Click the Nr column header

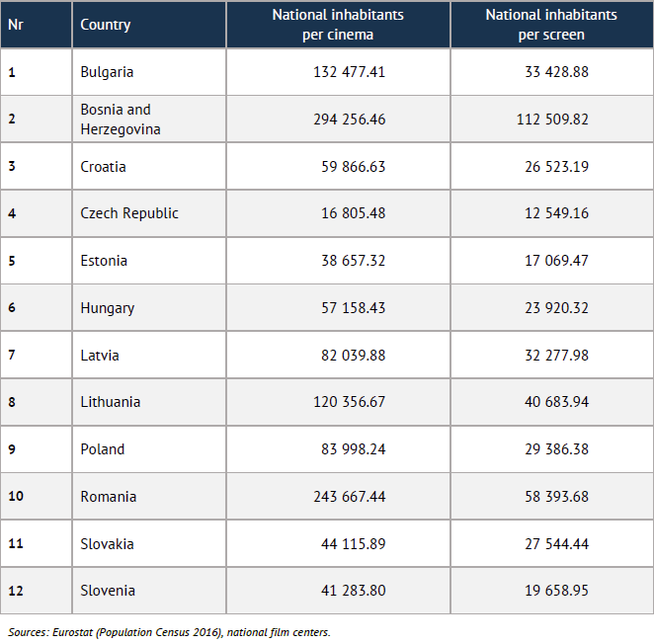[x=16, y=24]
